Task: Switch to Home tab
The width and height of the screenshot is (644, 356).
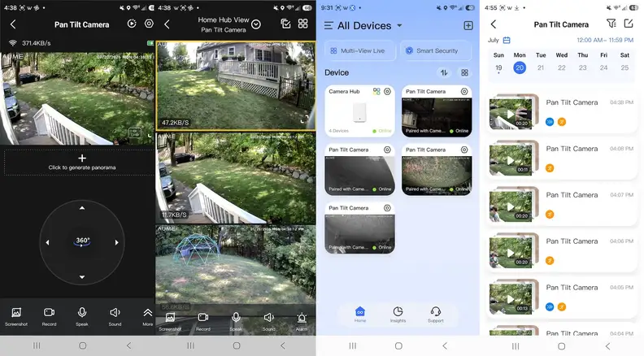Action: click(360, 315)
